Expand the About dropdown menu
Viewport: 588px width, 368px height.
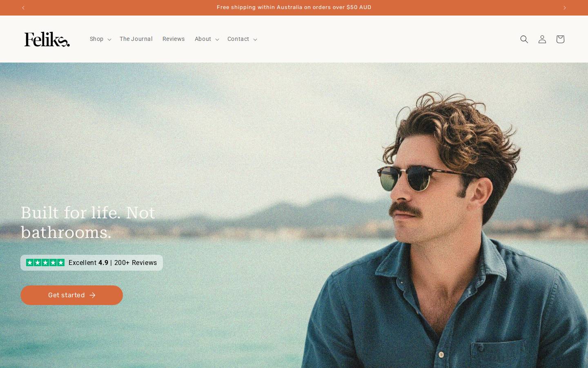pos(207,39)
